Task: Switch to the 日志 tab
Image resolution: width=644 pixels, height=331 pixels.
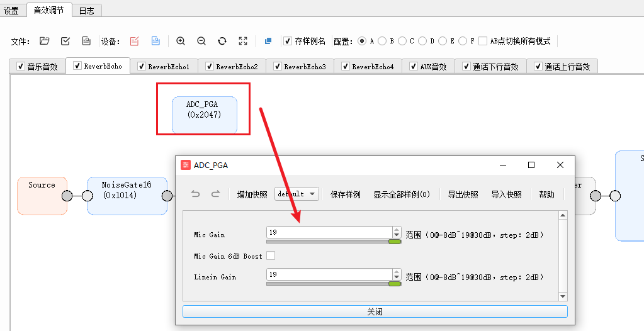Action: (x=87, y=11)
